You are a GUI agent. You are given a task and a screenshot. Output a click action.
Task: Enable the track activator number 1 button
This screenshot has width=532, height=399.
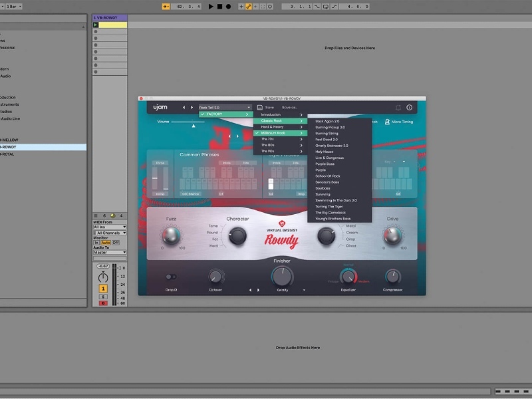(103, 288)
